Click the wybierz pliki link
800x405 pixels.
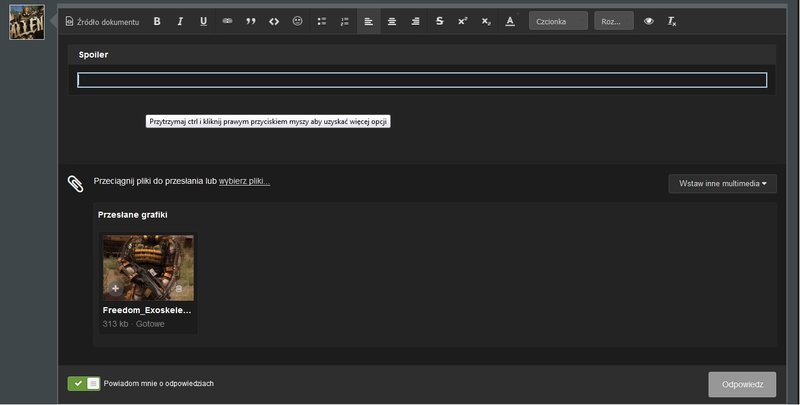pyautogui.click(x=244, y=181)
